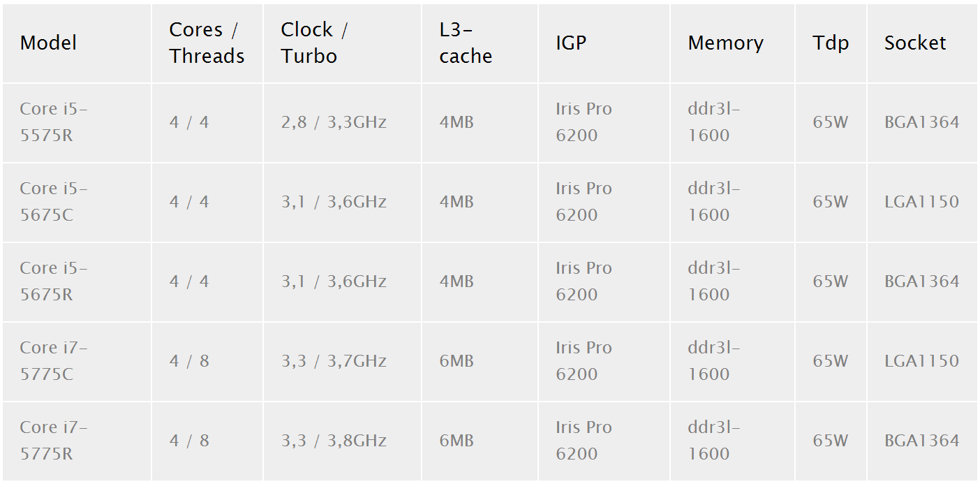Select the Core i5-5675R model cell
Image resolution: width=980 pixels, height=484 pixels.
(54, 281)
